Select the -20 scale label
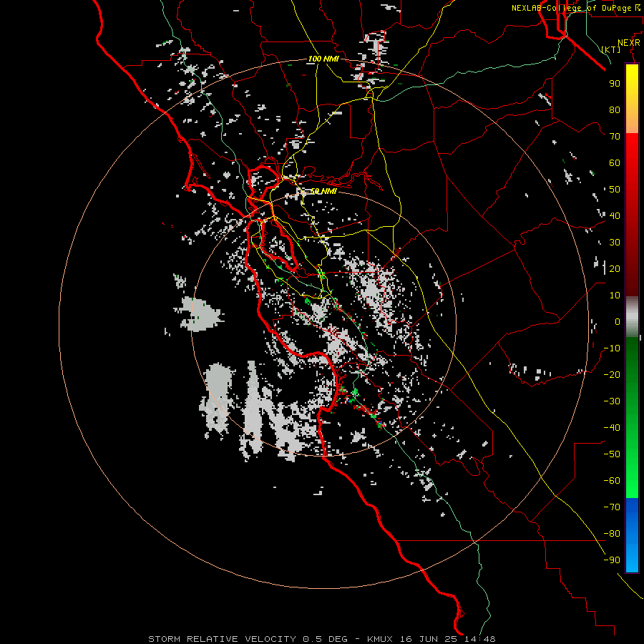Viewport: 644px width, 644px height. click(612, 375)
